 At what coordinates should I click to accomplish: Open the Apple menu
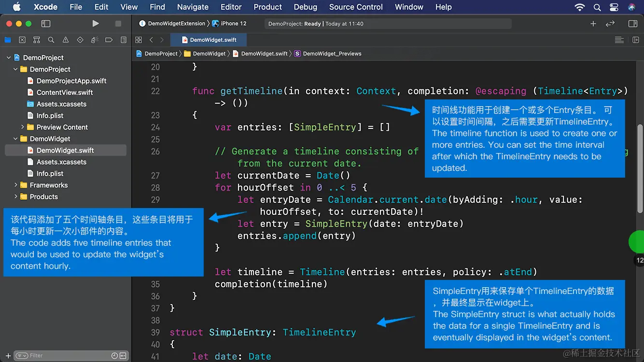[16, 7]
